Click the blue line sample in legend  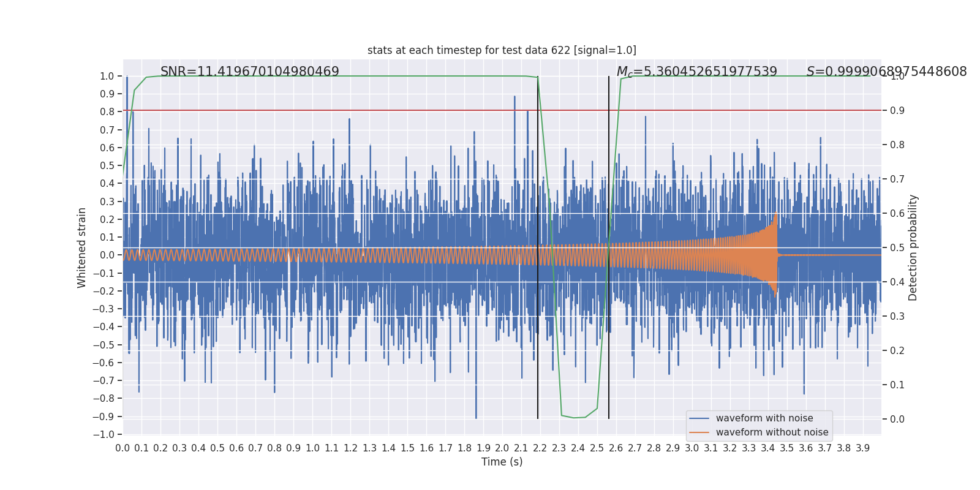[x=699, y=418]
